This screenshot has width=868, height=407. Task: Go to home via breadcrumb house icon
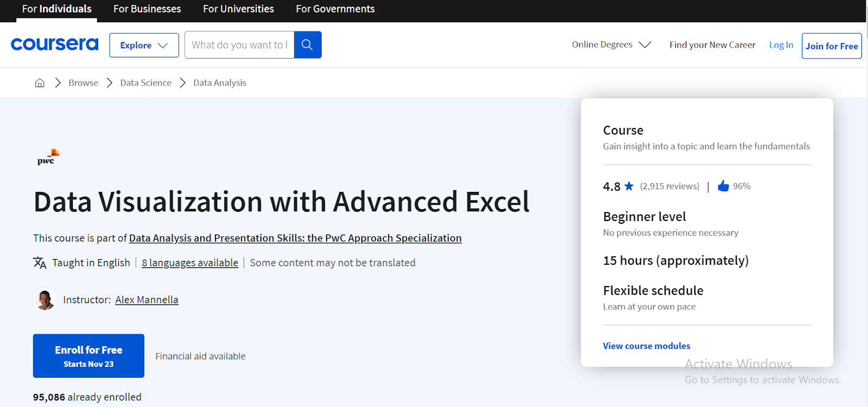pos(40,83)
